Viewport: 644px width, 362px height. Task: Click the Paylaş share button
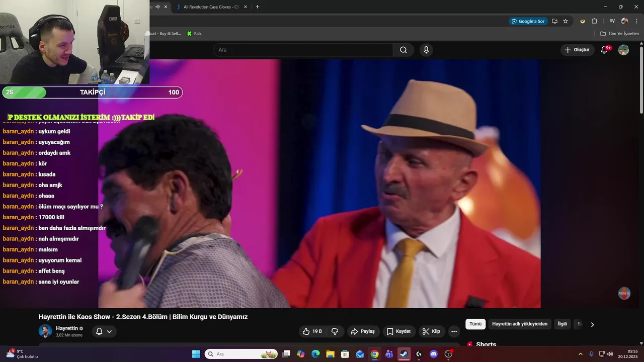tap(363, 331)
